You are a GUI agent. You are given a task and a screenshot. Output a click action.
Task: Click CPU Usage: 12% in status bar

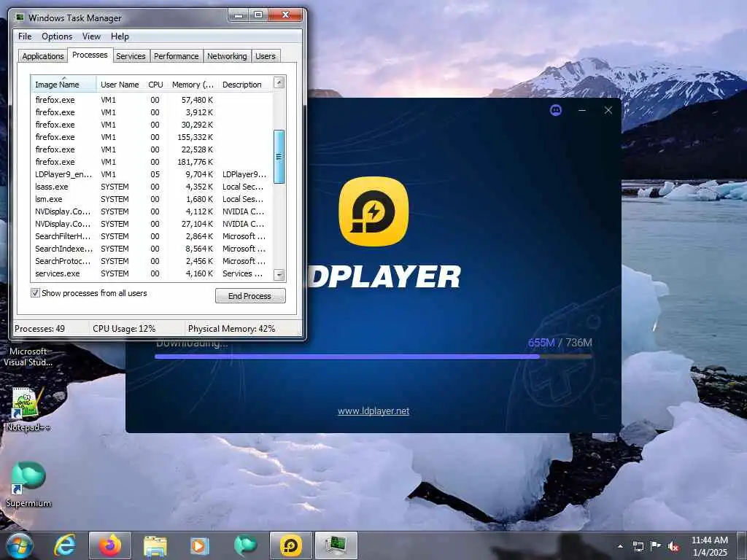(x=124, y=329)
